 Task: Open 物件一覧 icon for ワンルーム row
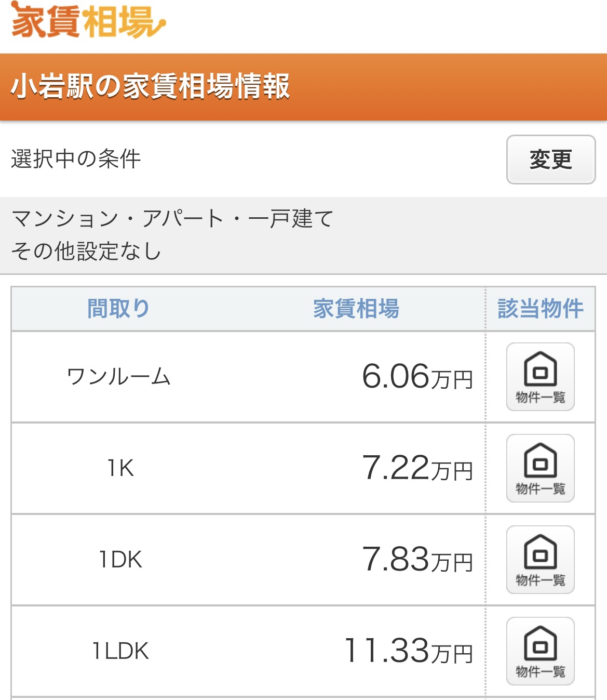click(540, 377)
